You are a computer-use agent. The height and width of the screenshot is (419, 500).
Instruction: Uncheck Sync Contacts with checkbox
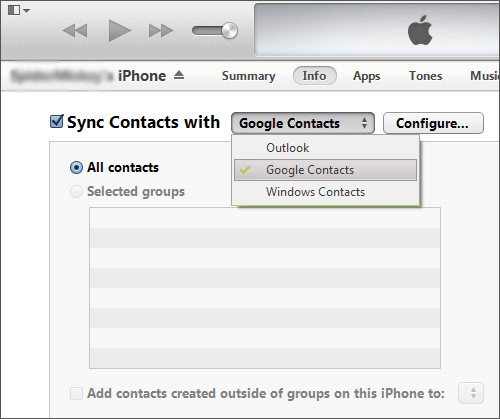click(56, 121)
